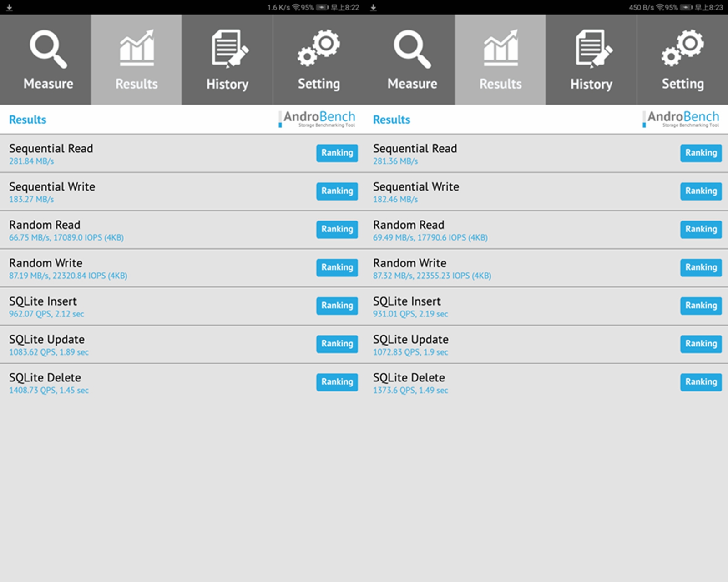728x582 pixels.
Task: Select the 962.07 QPS, 2.12 sec value
Action: point(46,314)
